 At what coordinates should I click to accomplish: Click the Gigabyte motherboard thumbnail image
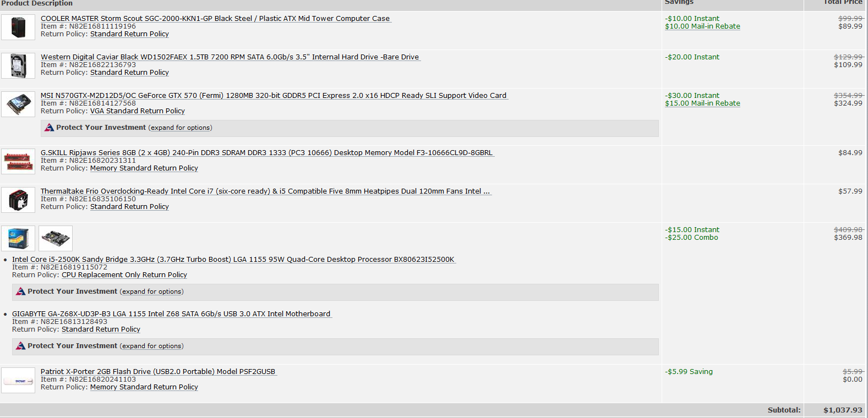(x=56, y=238)
